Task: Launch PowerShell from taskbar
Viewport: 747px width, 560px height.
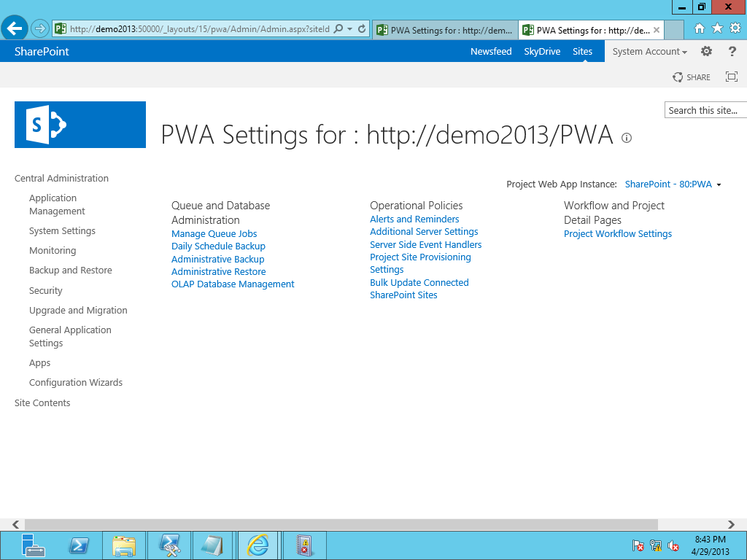Action: click(79, 545)
